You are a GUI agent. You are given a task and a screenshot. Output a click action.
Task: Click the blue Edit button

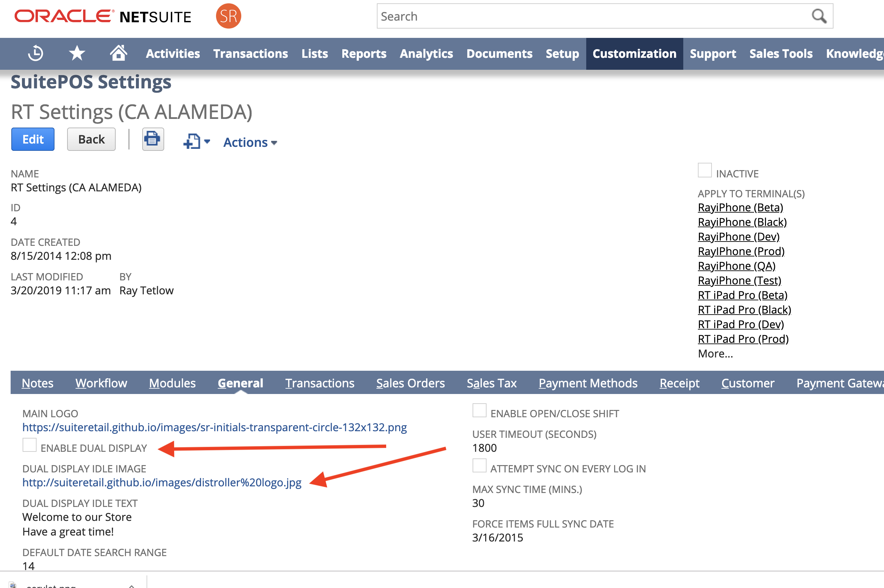click(33, 139)
